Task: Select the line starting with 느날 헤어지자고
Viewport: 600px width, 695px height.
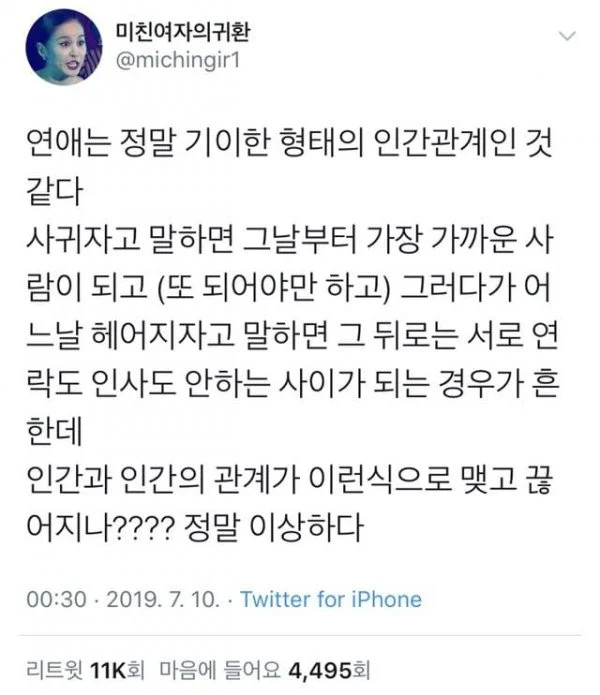Action: coord(292,335)
